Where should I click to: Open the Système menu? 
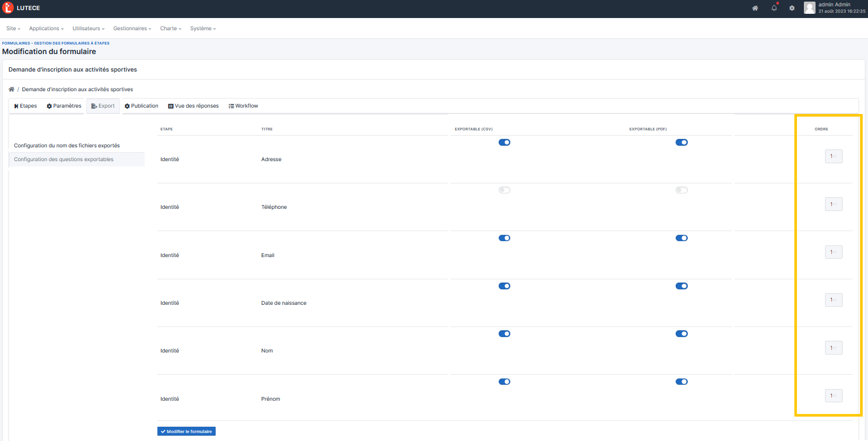(203, 29)
